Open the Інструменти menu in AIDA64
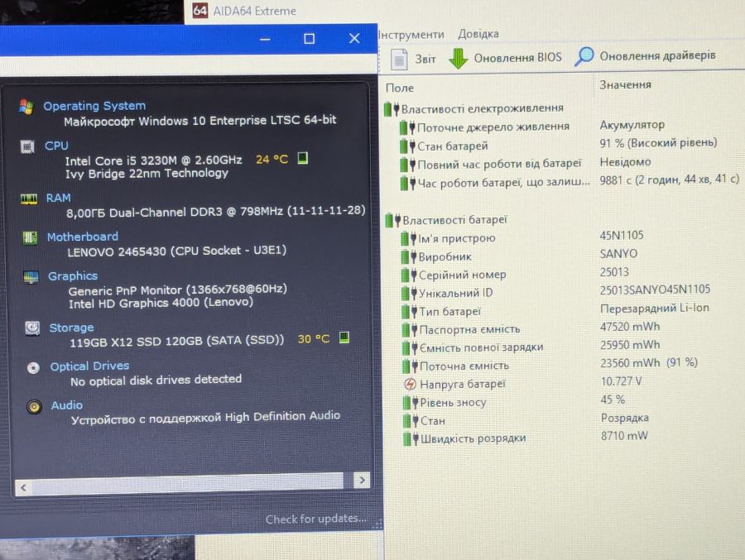 411,34
